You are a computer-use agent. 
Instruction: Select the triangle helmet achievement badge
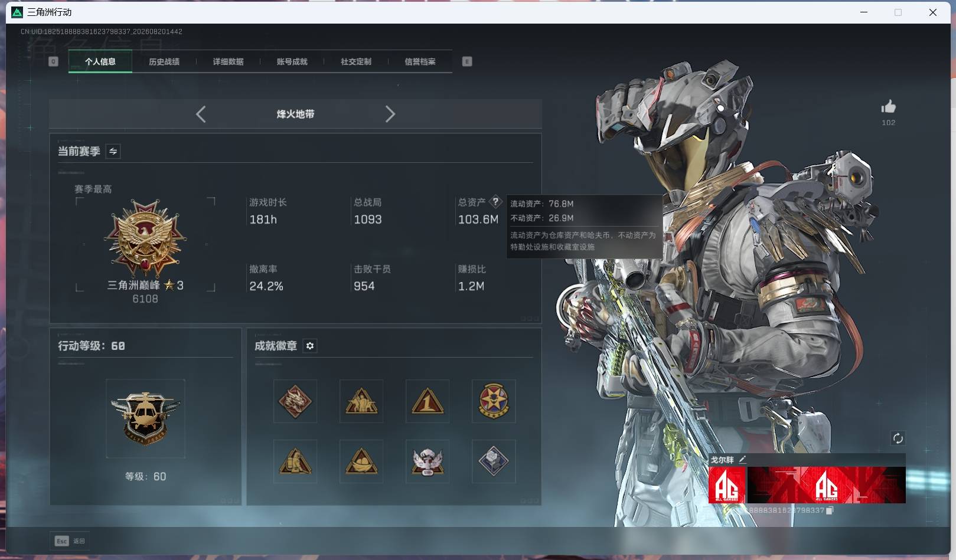[x=361, y=461]
